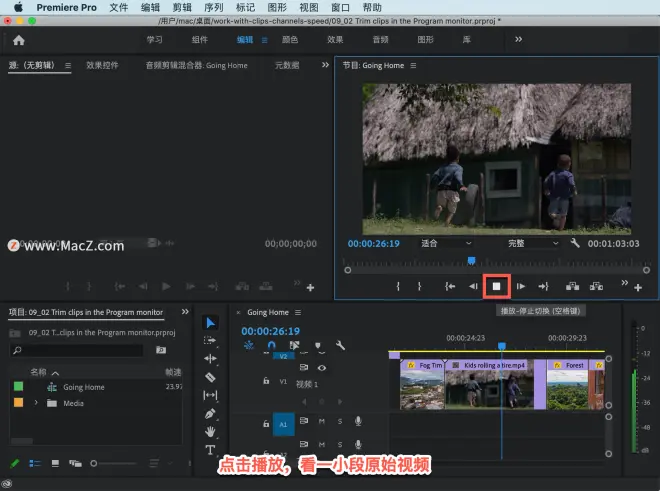Select the Selection tool arrow
The width and height of the screenshot is (660, 491).
click(x=210, y=323)
